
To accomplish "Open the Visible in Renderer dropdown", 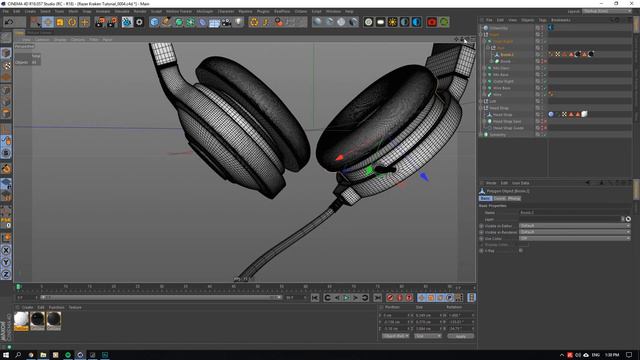I will [575, 232].
